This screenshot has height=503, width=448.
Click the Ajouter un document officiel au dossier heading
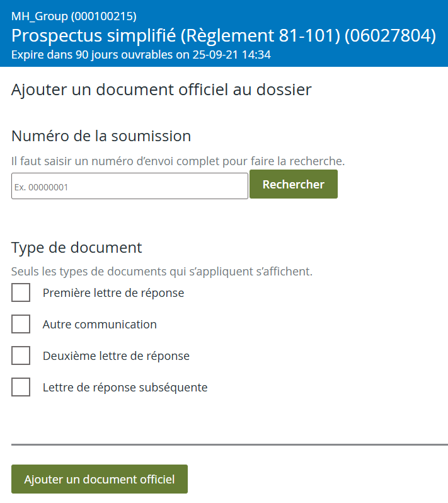click(x=161, y=90)
